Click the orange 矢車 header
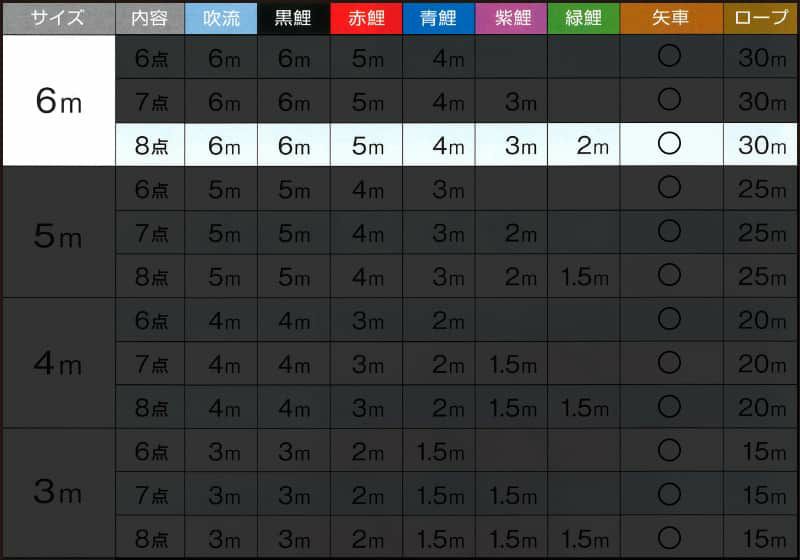The height and width of the screenshot is (560, 800). [669, 18]
